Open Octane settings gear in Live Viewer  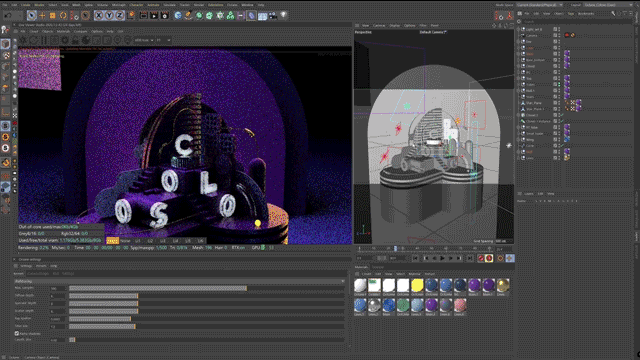click(65, 40)
